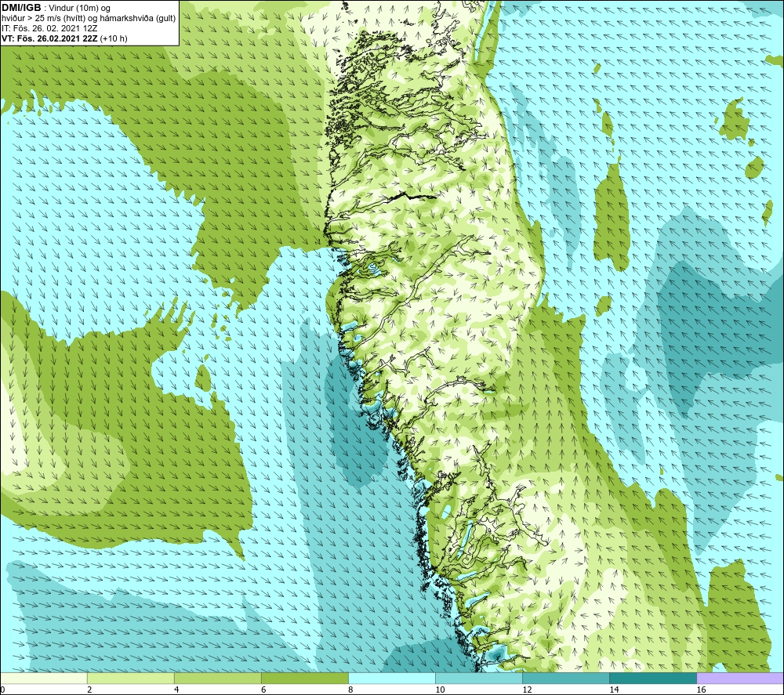Click the green 4–6 color scale segment

pos(217,678)
